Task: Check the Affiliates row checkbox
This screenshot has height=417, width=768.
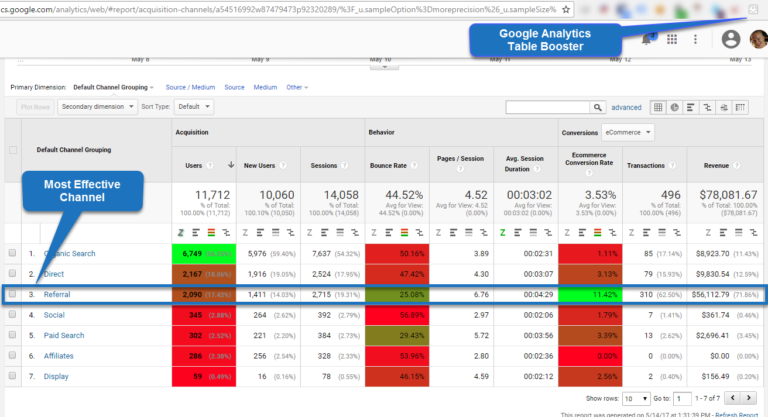Action: point(12,355)
